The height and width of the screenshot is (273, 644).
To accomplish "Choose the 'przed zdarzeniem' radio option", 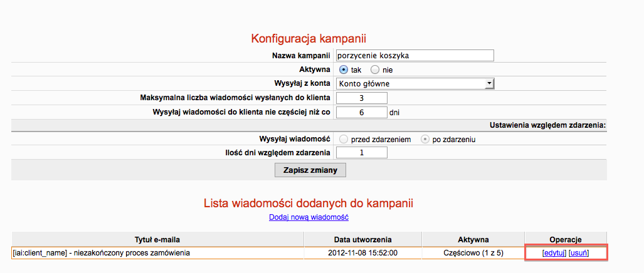I will (x=344, y=140).
